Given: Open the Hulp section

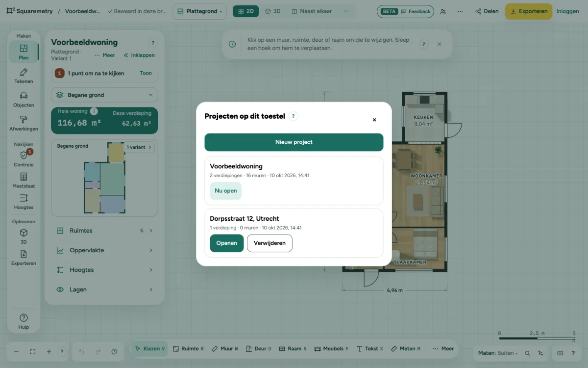Looking at the screenshot, I should click(x=24, y=321).
